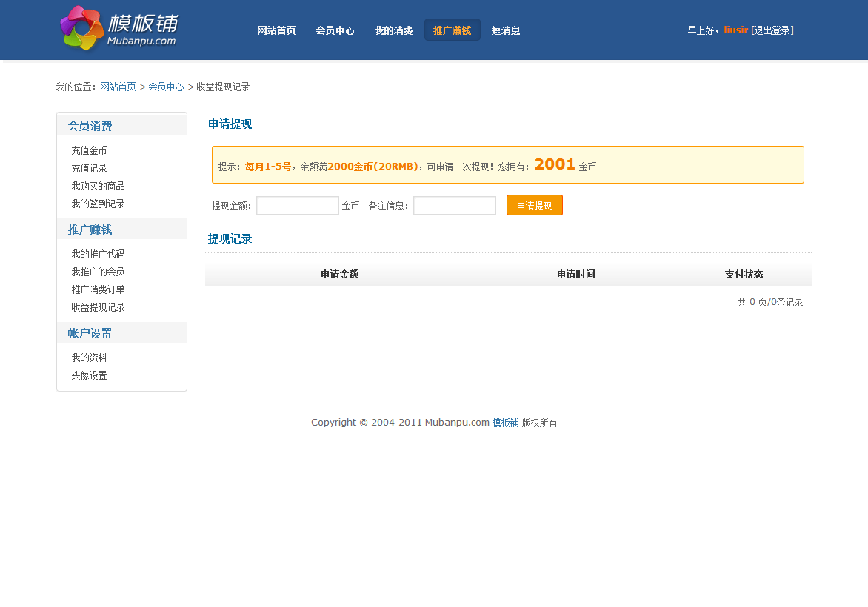Open 头像设置 in the sidebar
The width and height of the screenshot is (868, 607).
tap(89, 375)
